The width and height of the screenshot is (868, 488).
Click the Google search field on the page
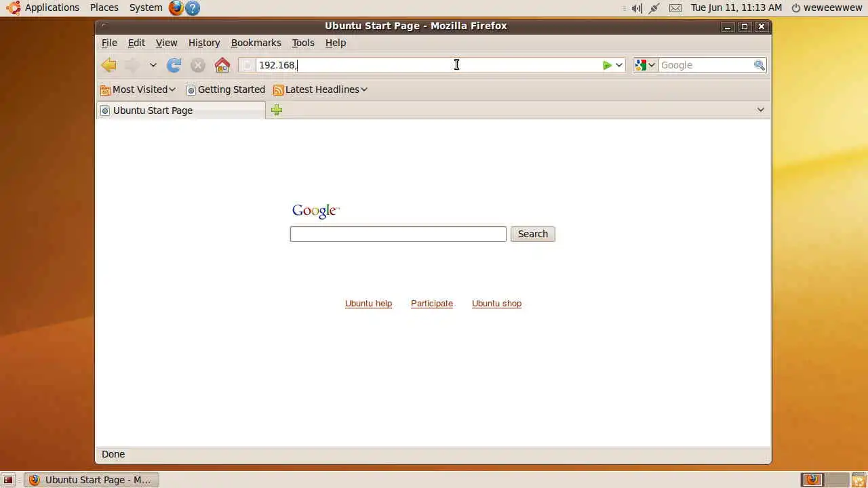coord(398,234)
